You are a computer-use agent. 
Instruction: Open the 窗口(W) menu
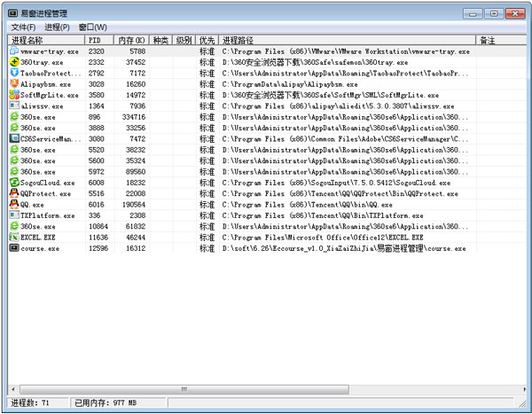(x=92, y=27)
